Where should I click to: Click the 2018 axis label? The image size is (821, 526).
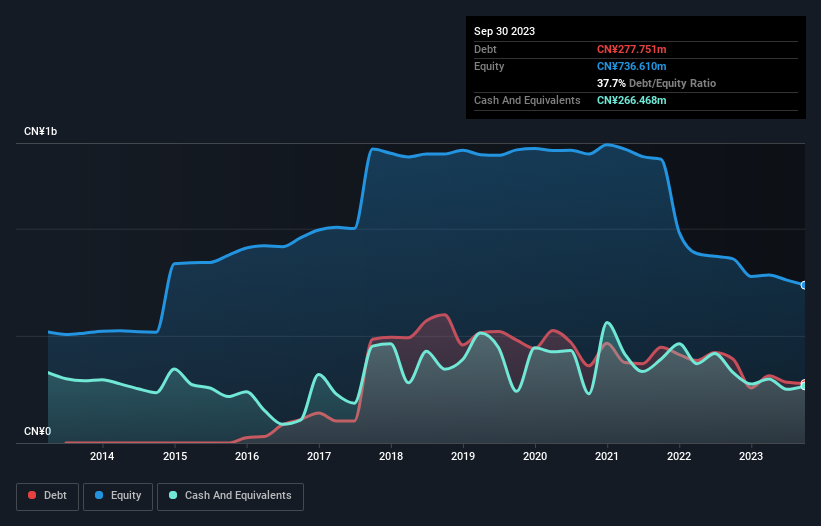391,456
